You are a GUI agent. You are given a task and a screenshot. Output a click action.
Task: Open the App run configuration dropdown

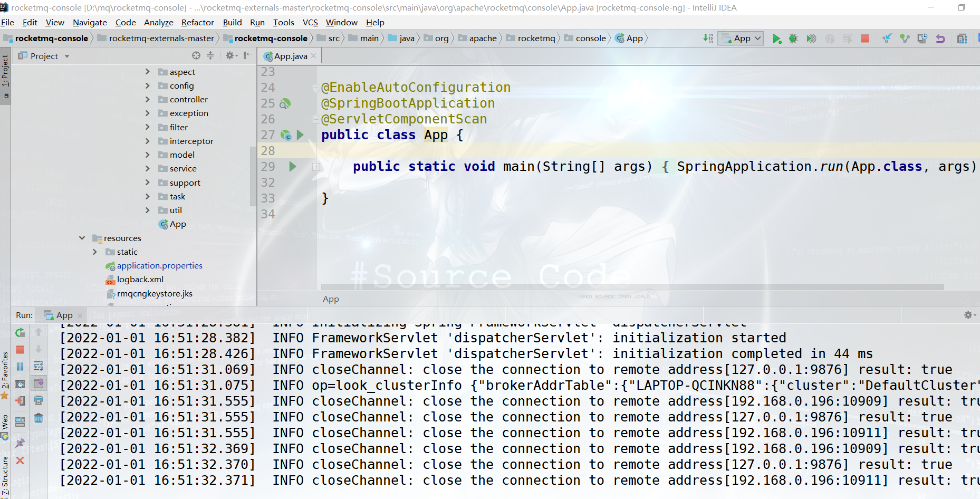coord(741,39)
